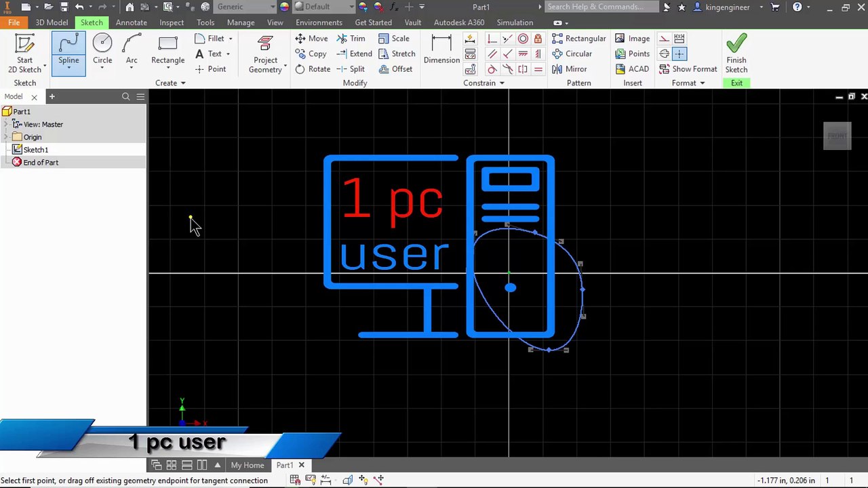This screenshot has height=488, width=868.
Task: Pick the Trim tool
Action: click(x=351, y=39)
